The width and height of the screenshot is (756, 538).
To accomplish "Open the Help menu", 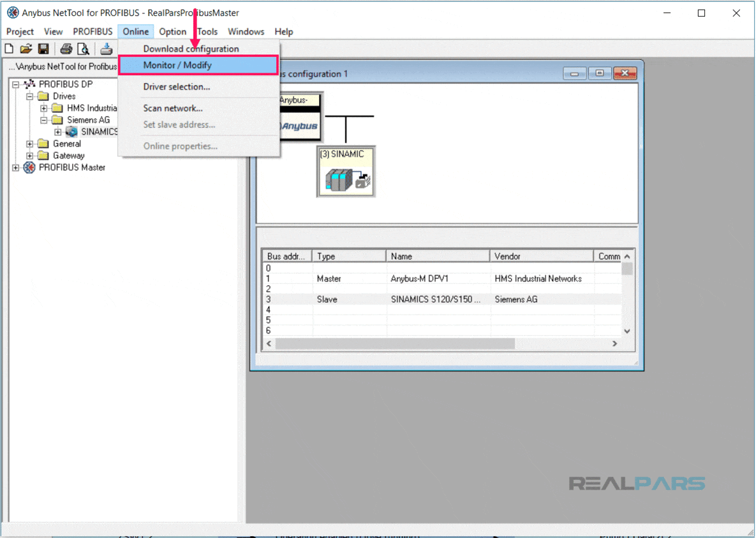I will tap(283, 31).
